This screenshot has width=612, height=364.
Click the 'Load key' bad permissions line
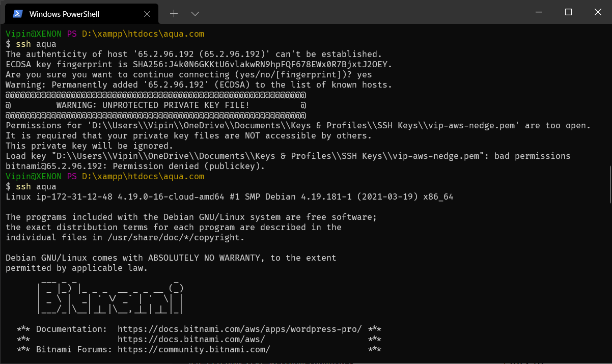[x=288, y=156]
